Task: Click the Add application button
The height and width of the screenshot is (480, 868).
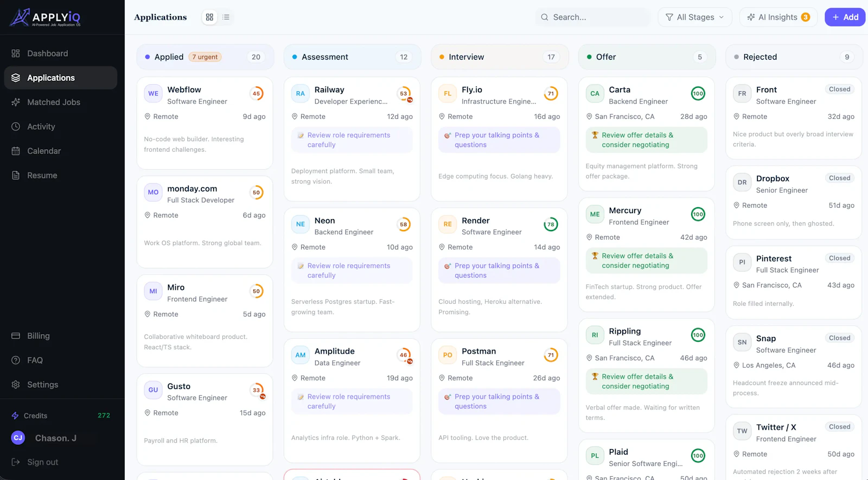Action: pos(845,17)
